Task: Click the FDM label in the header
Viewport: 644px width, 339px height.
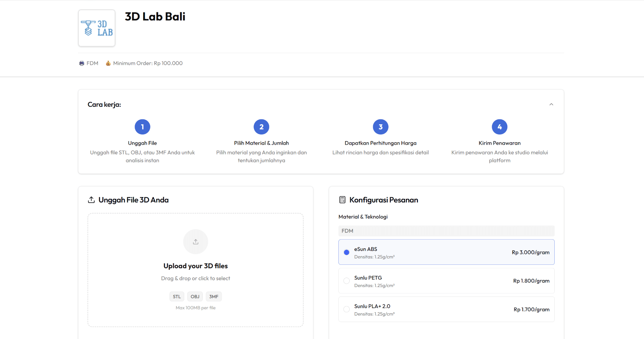Action: [x=92, y=63]
